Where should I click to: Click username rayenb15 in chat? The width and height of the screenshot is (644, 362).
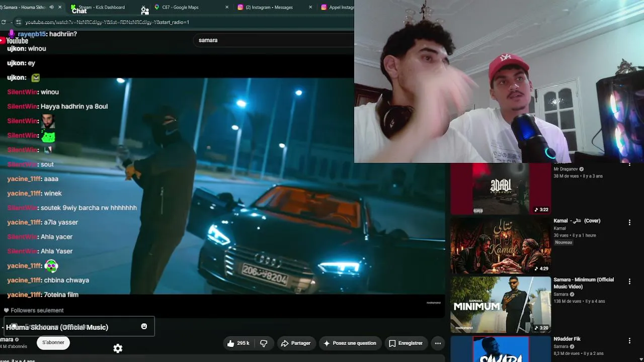32,34
